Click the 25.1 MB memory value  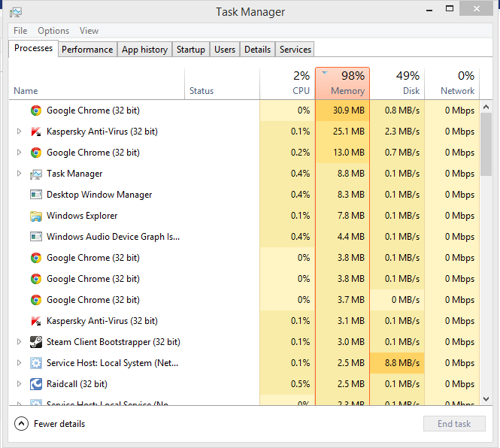tap(349, 132)
